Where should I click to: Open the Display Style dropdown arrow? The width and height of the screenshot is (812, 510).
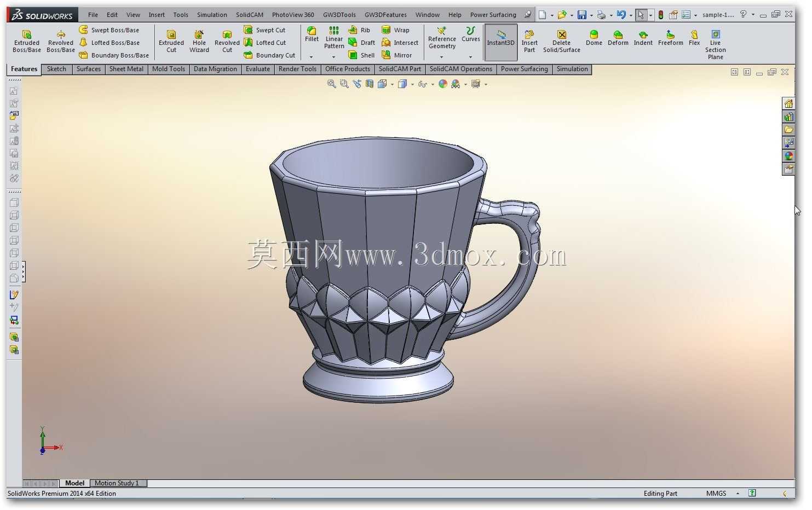pyautogui.click(x=412, y=84)
